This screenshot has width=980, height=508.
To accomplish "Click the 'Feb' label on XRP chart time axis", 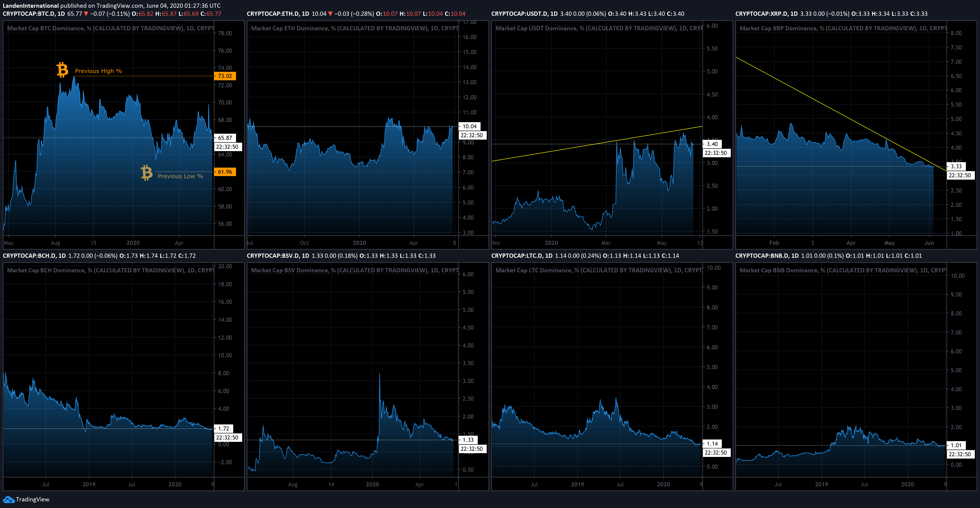I will tap(774, 243).
